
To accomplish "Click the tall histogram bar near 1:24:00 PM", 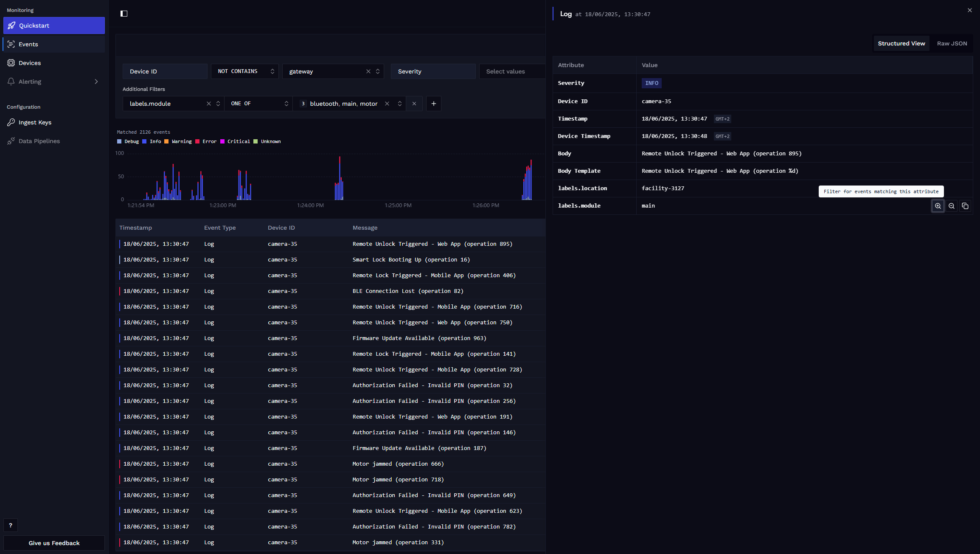I will point(340,178).
